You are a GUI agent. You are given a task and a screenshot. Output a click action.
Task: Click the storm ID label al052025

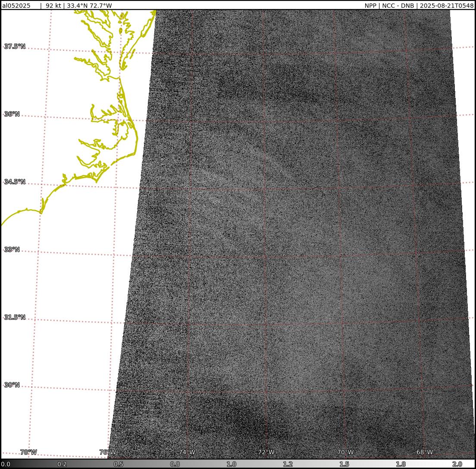coord(16,6)
